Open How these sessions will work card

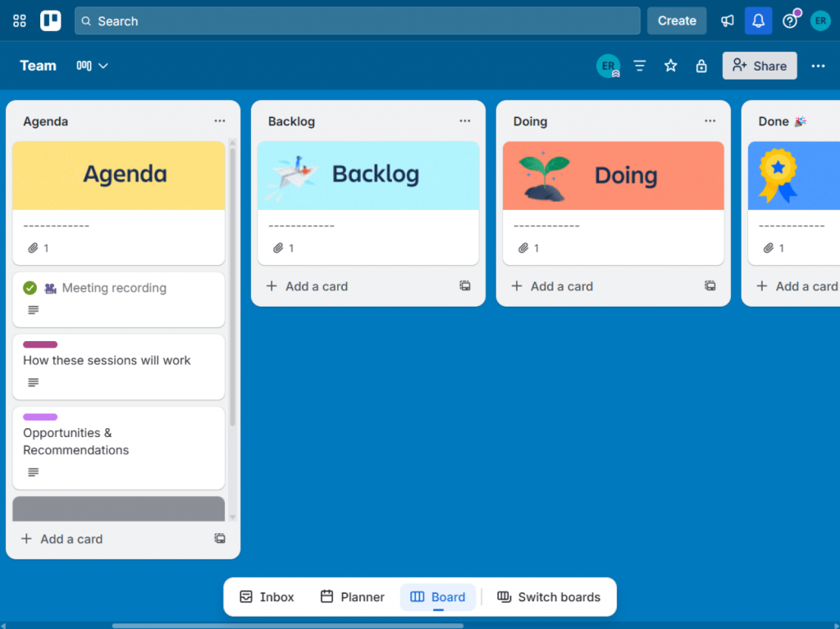pos(119,367)
